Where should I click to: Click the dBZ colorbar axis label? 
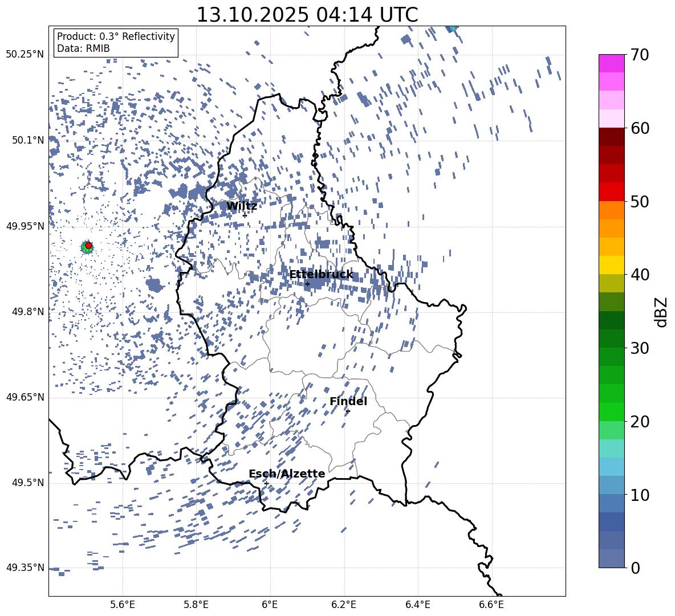click(661, 312)
